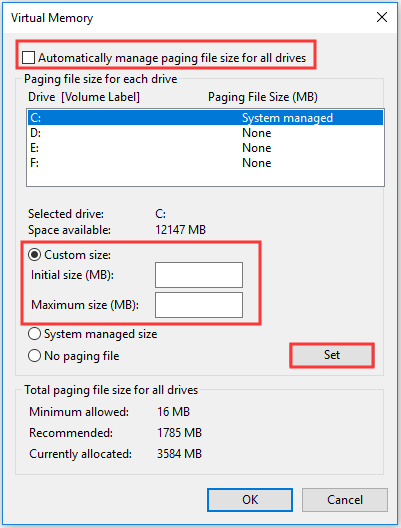This screenshot has width=401, height=528.
Task: Select drive C: in the list
Action: click(205, 118)
